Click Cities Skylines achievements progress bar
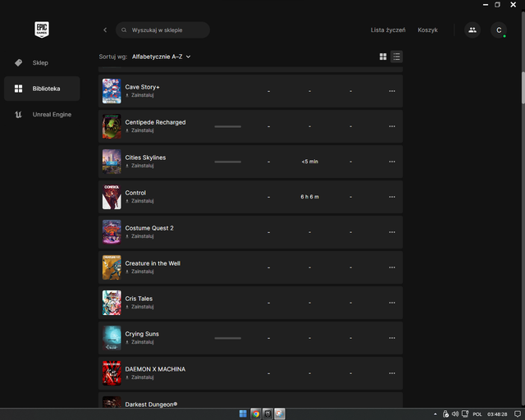 (x=228, y=162)
